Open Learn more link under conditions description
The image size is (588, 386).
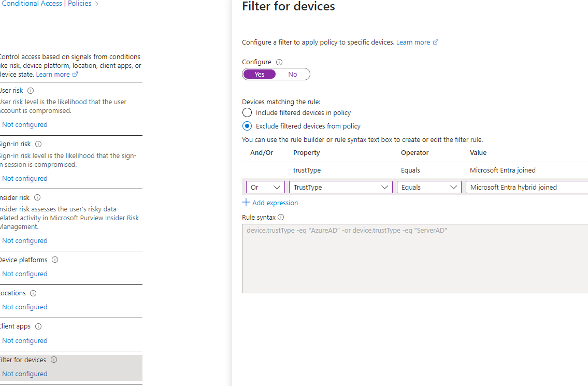[x=53, y=74]
